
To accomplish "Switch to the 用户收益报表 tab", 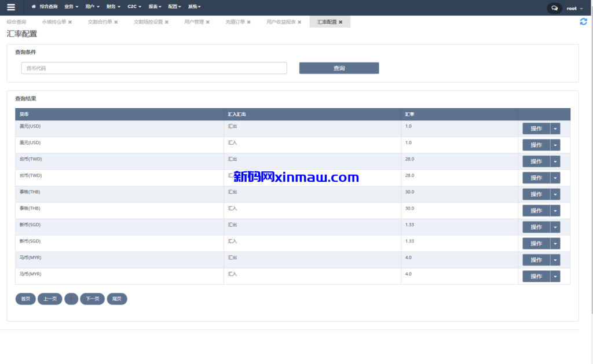I will coord(283,21).
